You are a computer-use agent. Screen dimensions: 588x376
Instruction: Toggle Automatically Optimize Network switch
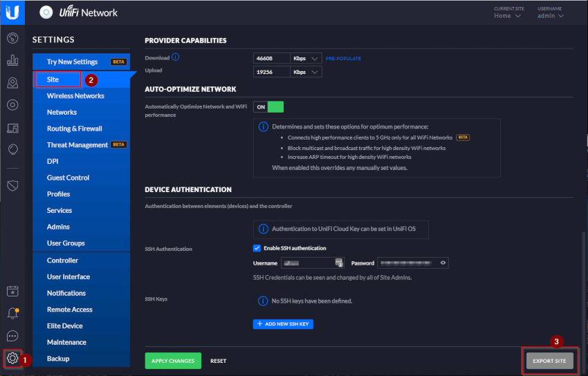pyautogui.click(x=268, y=107)
